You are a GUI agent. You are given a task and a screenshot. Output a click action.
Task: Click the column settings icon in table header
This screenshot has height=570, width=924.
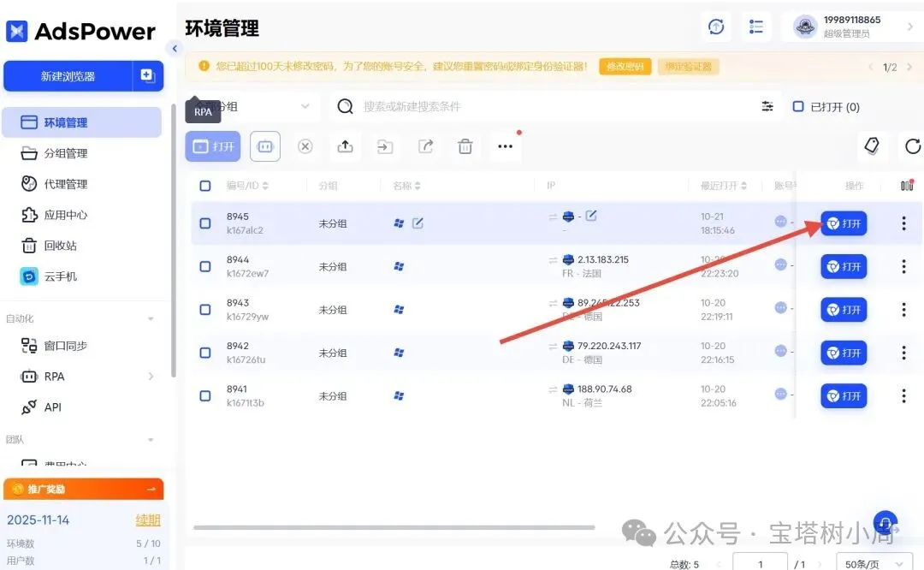906,186
